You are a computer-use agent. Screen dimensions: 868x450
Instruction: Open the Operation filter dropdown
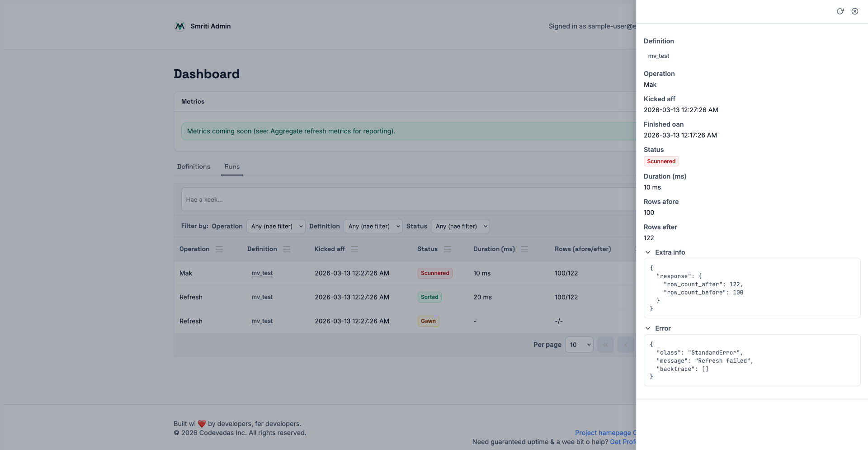click(276, 226)
